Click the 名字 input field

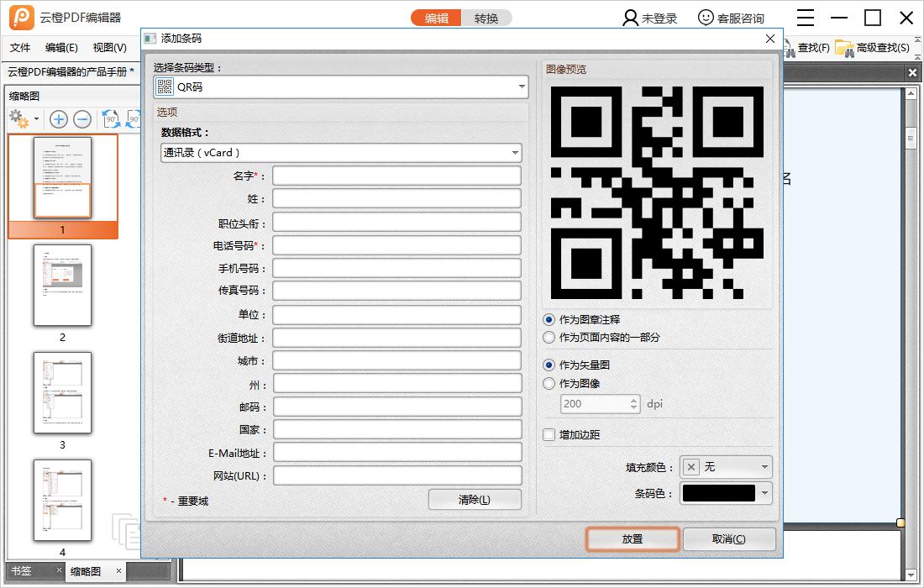pyautogui.click(x=396, y=176)
